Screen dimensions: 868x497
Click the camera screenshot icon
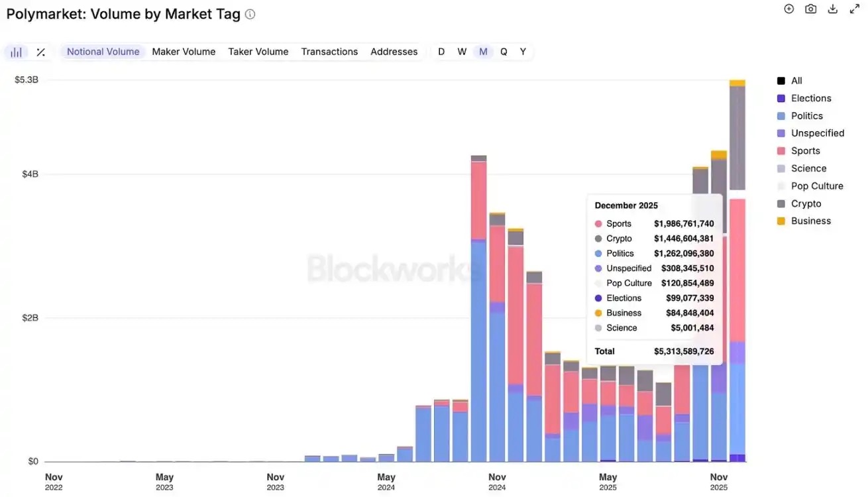[x=810, y=9]
